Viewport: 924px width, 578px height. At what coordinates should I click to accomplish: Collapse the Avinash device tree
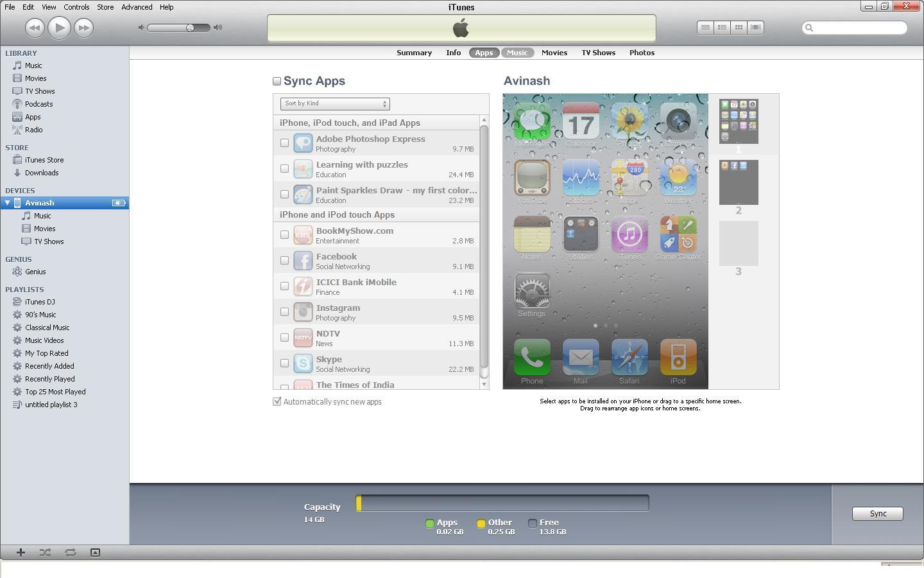pos(7,203)
